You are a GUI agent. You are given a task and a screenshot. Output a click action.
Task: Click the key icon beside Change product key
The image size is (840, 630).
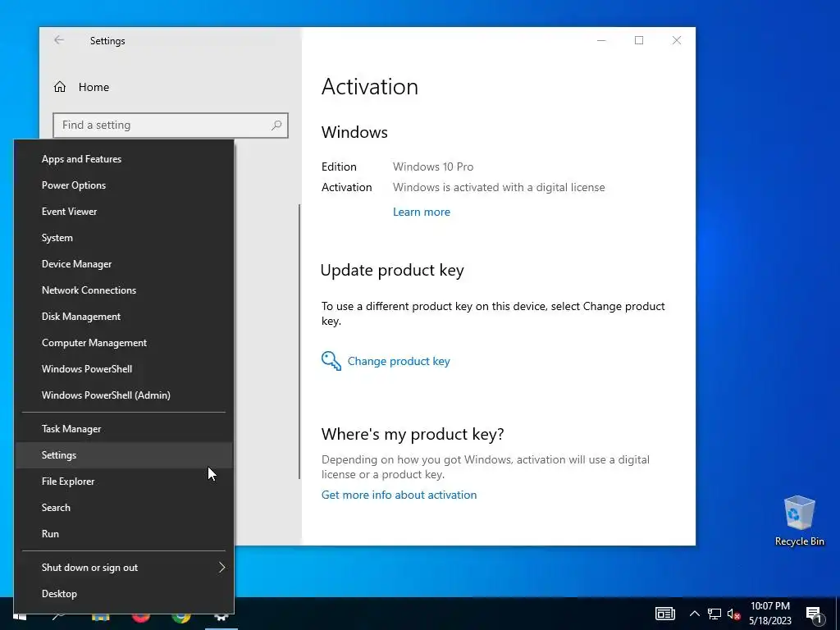331,361
